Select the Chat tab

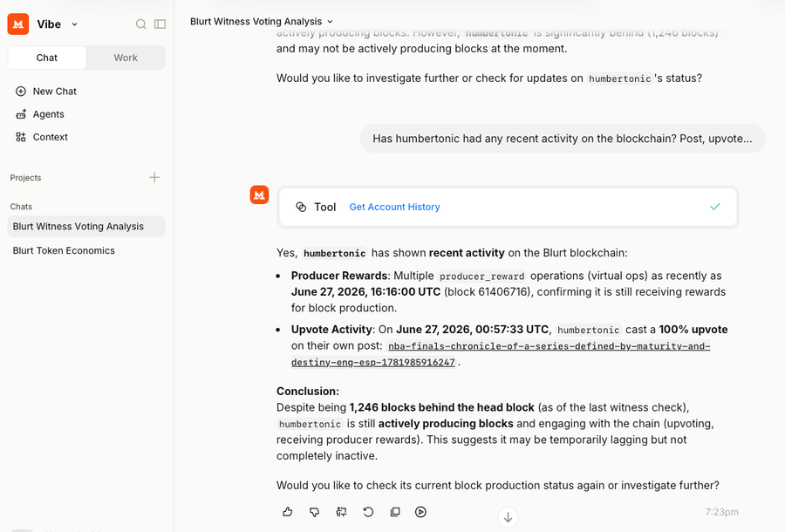tap(46, 58)
